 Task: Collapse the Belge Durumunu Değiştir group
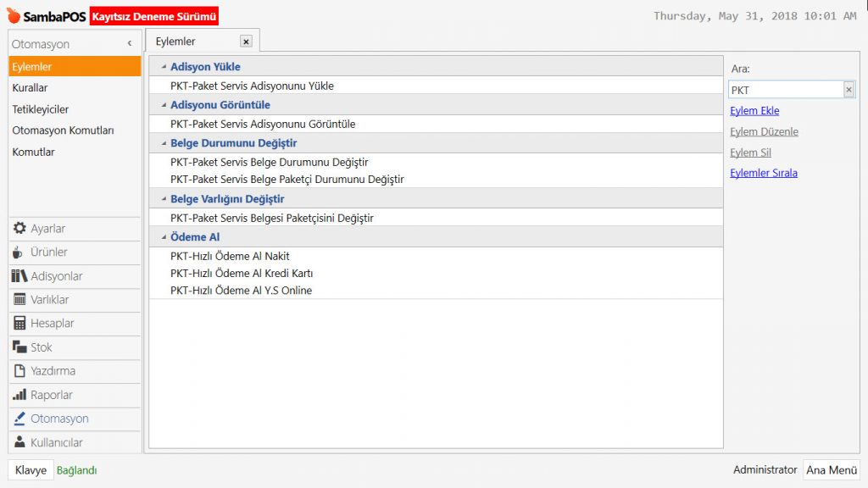click(x=163, y=144)
